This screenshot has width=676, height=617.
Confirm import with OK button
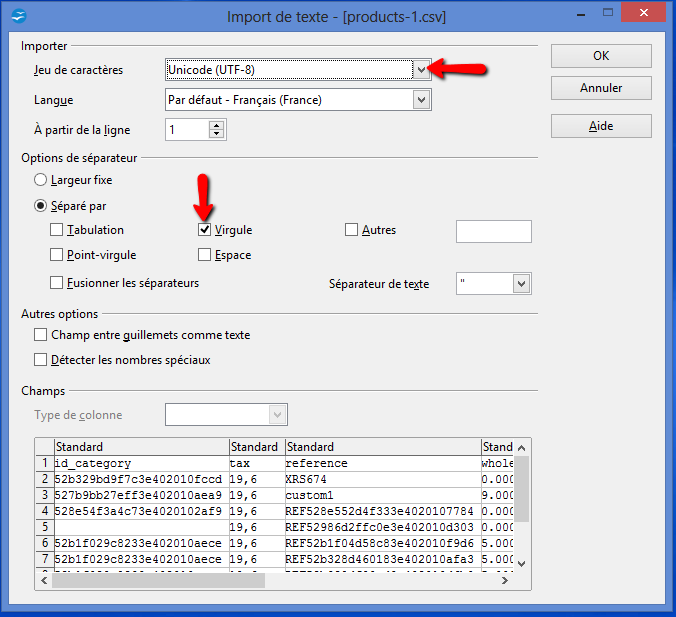[601, 56]
